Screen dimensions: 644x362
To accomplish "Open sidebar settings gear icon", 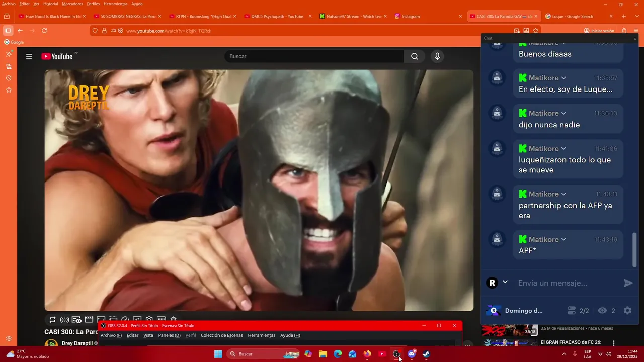I will [9, 339].
